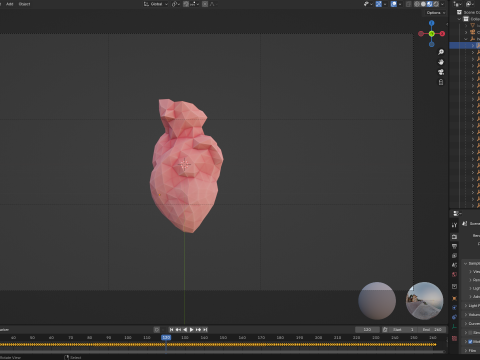Open the Tool properties tab
This screenshot has width=480, height=360.
[454, 225]
